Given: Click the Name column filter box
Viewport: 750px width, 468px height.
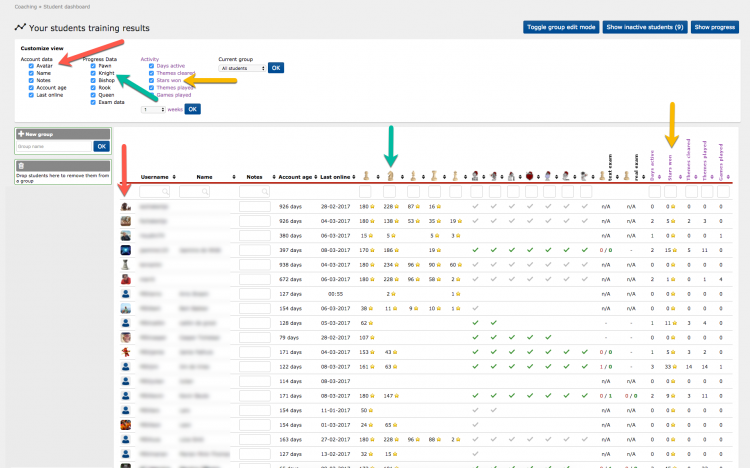Looking at the screenshot, I should [x=194, y=192].
